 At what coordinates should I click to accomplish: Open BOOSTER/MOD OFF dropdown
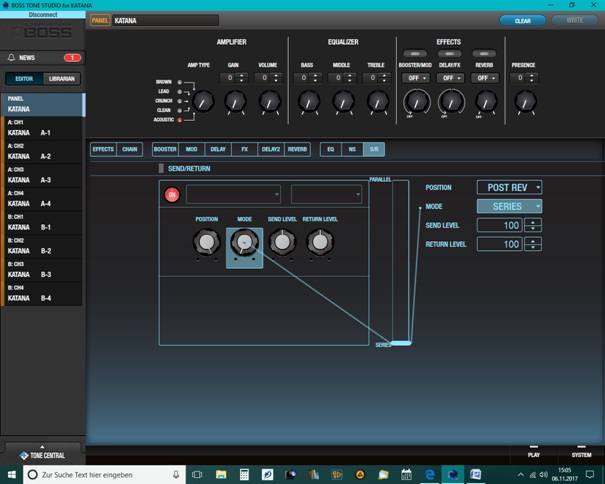(x=416, y=78)
